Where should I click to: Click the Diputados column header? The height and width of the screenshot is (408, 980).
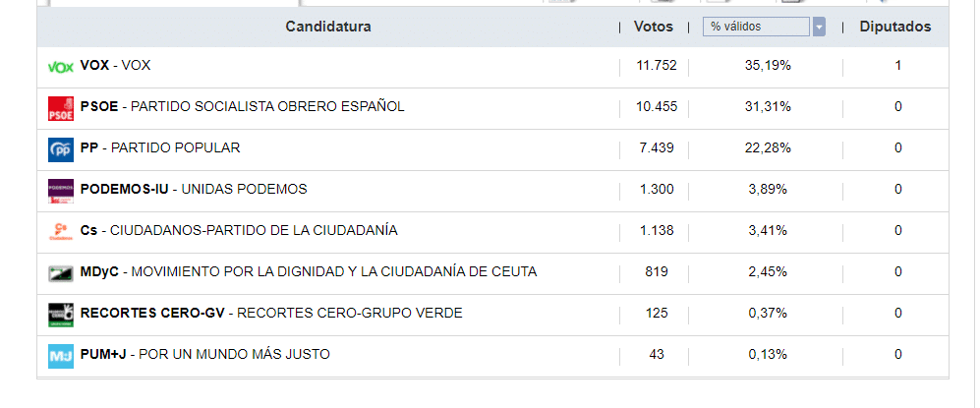click(894, 27)
